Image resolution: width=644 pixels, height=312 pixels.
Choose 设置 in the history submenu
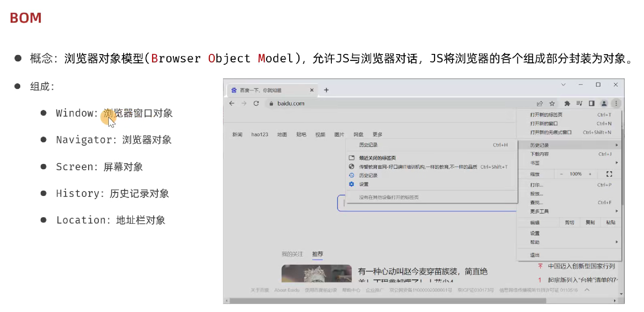(x=364, y=184)
